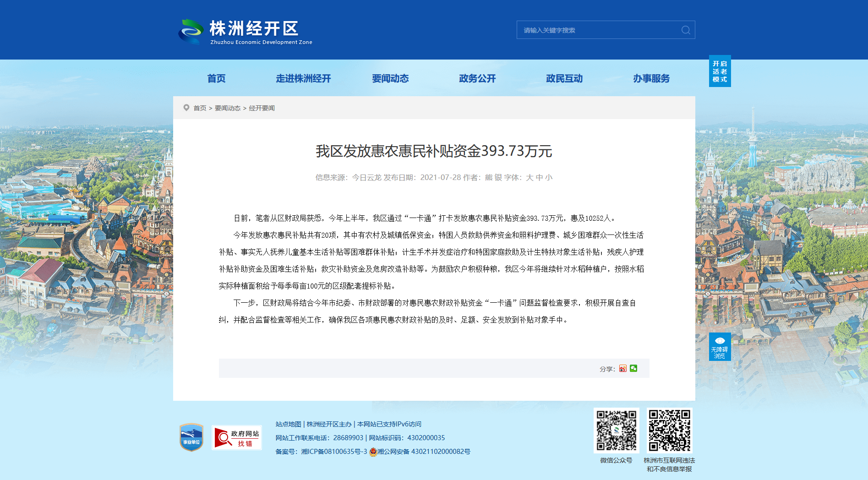Open the 政务公开 navigation menu
The image size is (868, 480).
point(477,78)
